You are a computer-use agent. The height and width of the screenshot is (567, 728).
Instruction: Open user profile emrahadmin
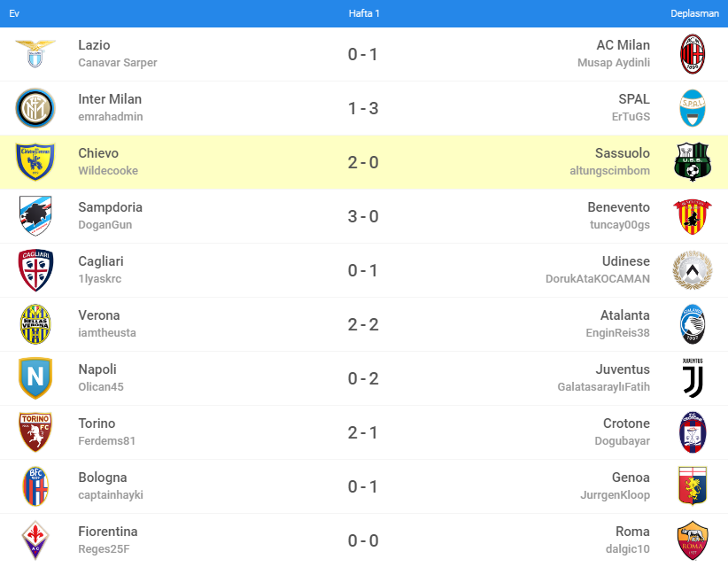(x=111, y=117)
